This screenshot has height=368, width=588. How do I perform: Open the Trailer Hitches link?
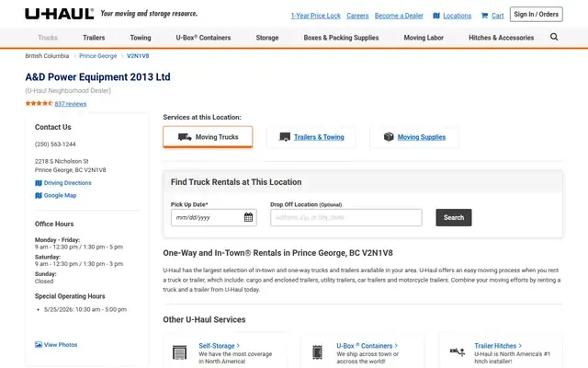[498, 346]
